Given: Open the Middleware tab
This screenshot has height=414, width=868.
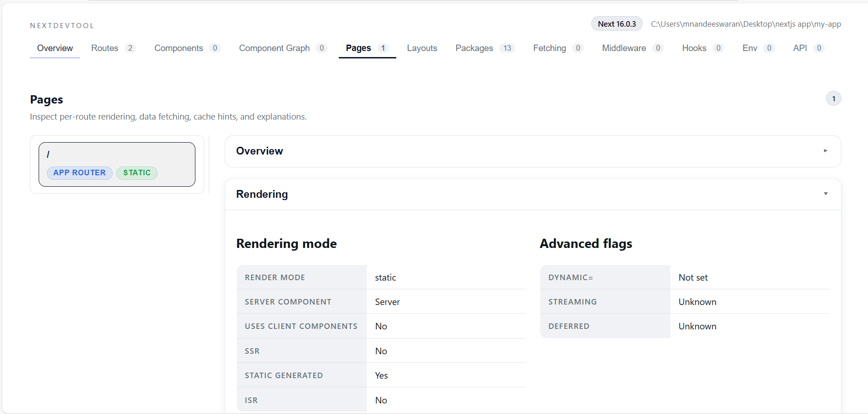Looking at the screenshot, I should (x=623, y=48).
